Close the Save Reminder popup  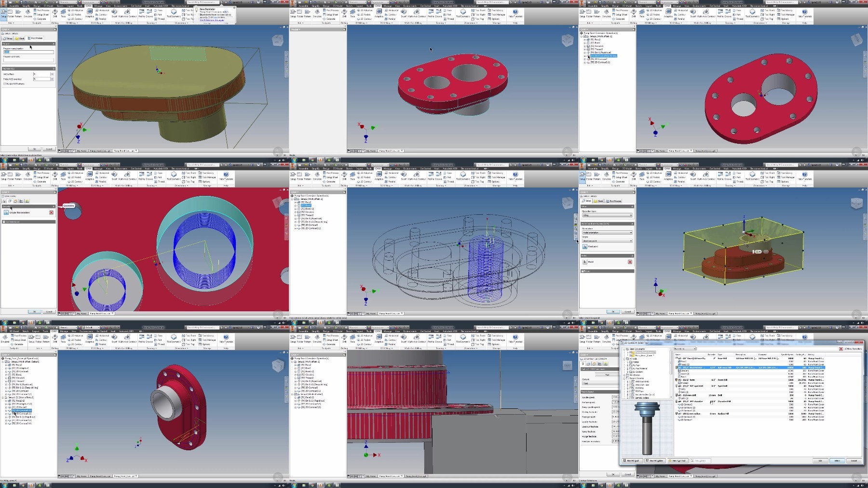pos(234,8)
